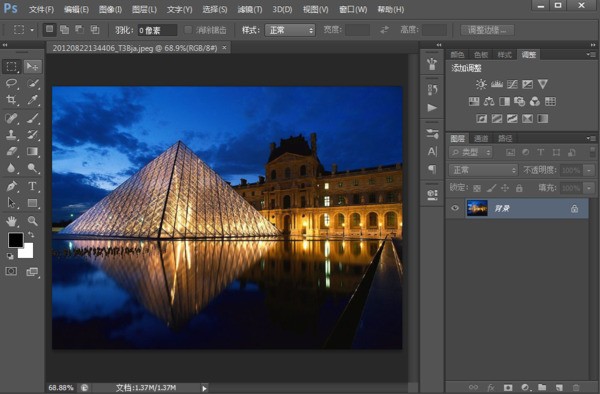This screenshot has width=600, height=394.
Task: Toggle lock transparent pixels
Action: point(477,188)
